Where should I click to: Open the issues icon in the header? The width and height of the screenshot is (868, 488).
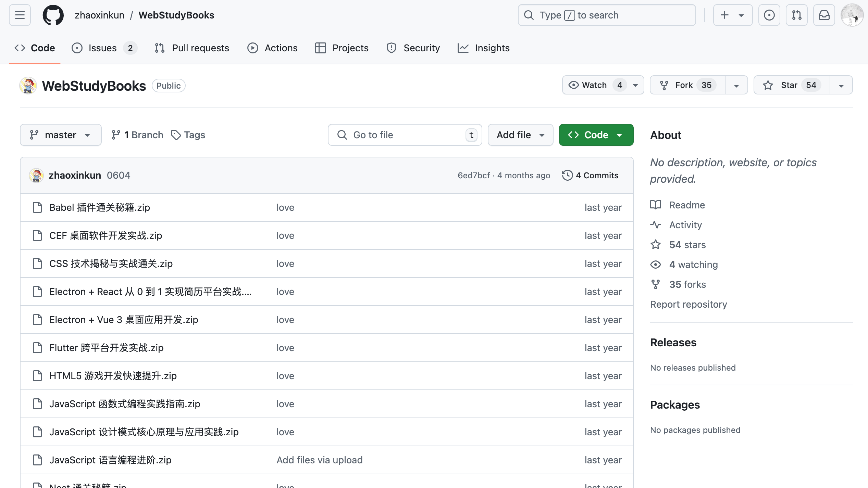pyautogui.click(x=769, y=15)
